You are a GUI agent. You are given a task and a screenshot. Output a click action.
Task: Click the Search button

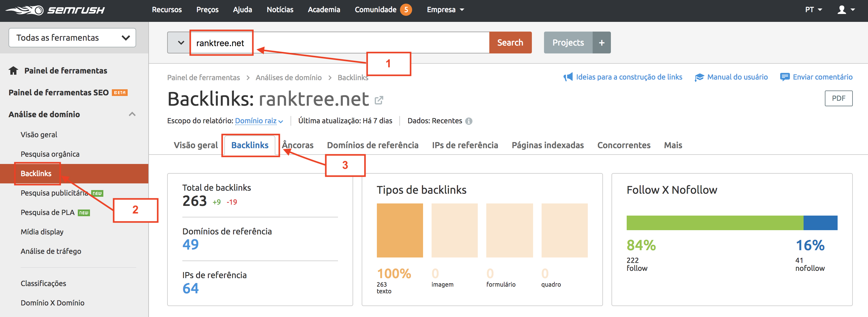coord(510,43)
